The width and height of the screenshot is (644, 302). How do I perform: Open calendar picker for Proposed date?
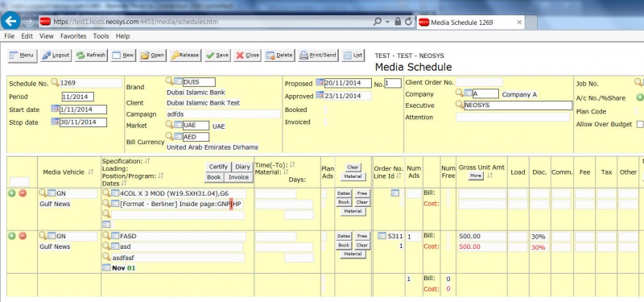click(x=320, y=82)
